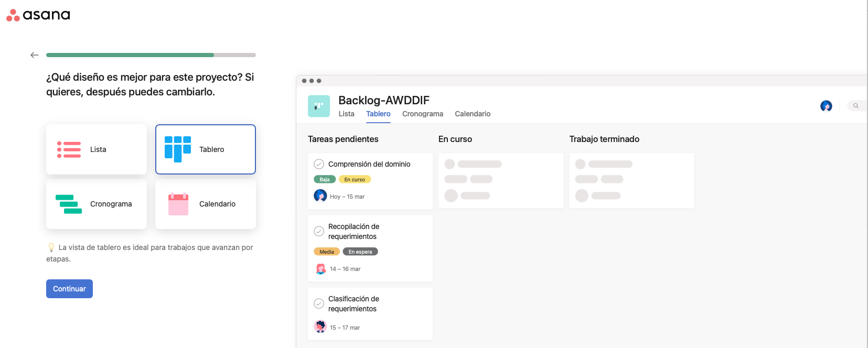Complete Clasificación de requerimientos task
Screen dimensions: 868x348
click(x=319, y=303)
